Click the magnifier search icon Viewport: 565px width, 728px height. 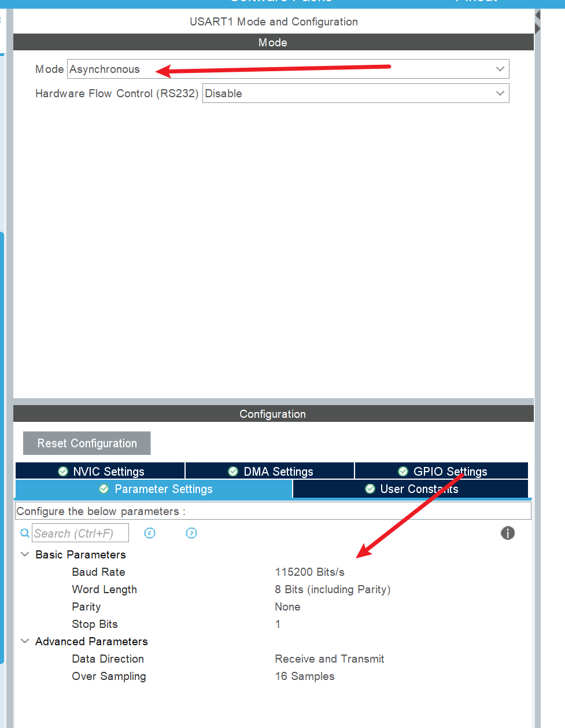tap(25, 534)
